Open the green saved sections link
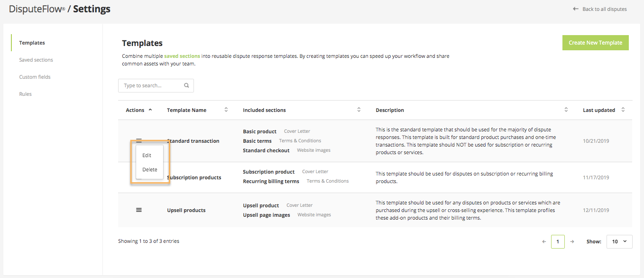Image resolution: width=644 pixels, height=278 pixels. 182,56
